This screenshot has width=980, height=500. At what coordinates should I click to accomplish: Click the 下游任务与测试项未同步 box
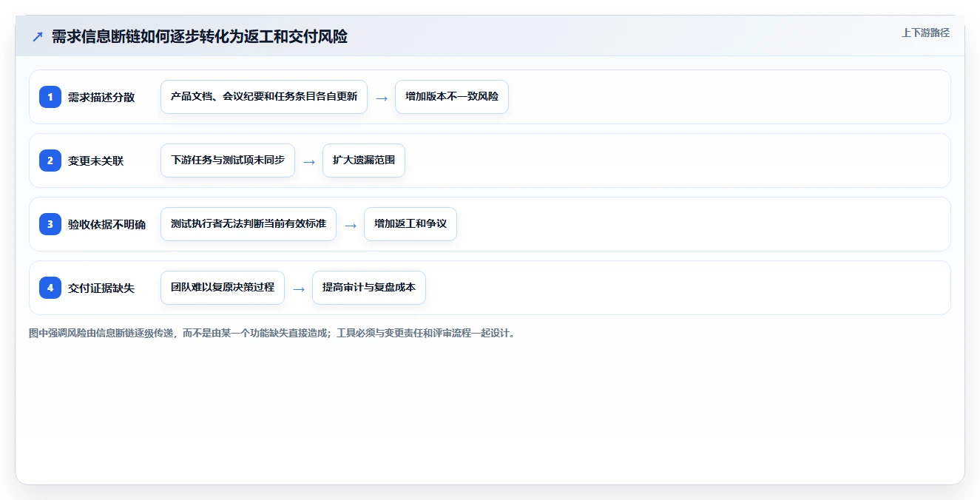(228, 161)
